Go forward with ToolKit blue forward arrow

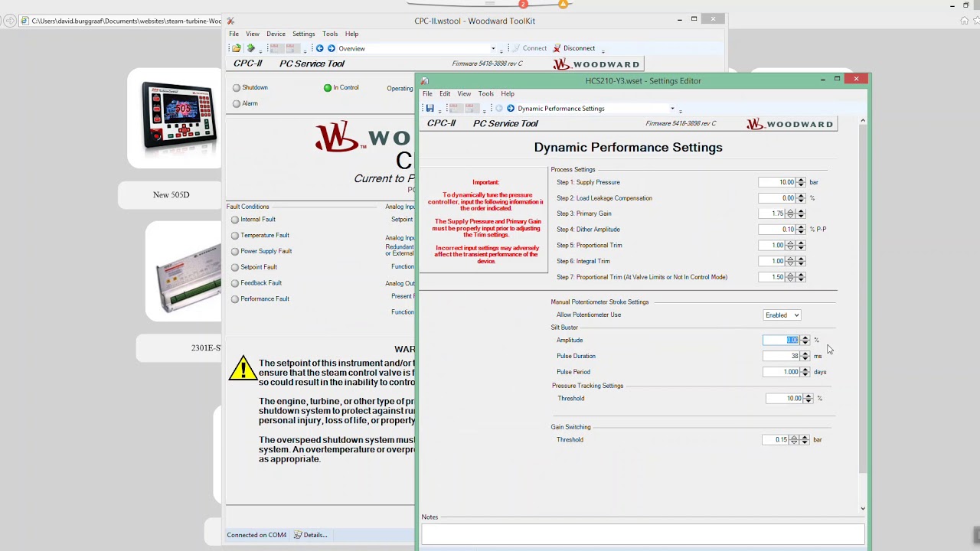pyautogui.click(x=332, y=48)
